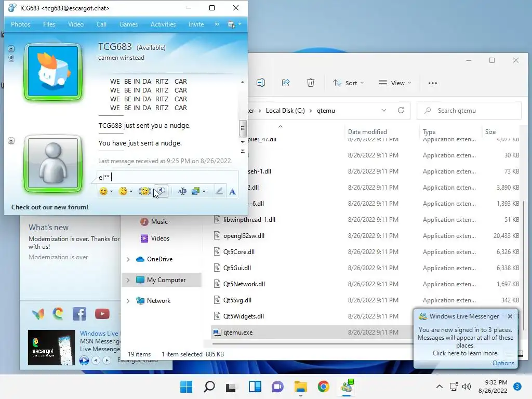Image resolution: width=532 pixels, height=399 pixels.
Task: Open Games in the chat toolbar
Action: (x=129, y=24)
